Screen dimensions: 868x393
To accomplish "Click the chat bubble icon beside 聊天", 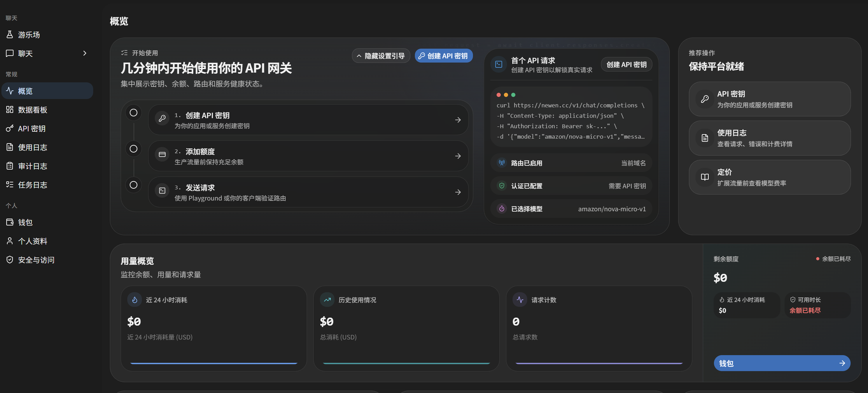I will pos(10,53).
